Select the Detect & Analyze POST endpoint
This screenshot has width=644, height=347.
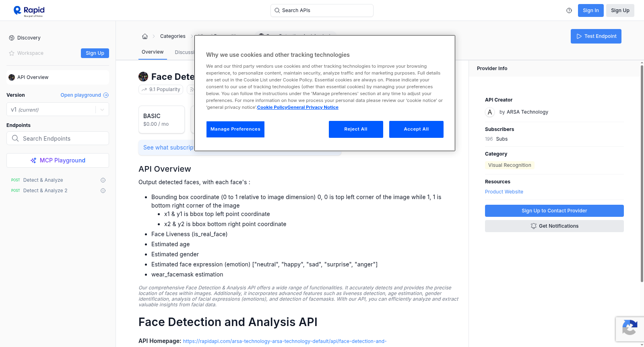tap(43, 180)
